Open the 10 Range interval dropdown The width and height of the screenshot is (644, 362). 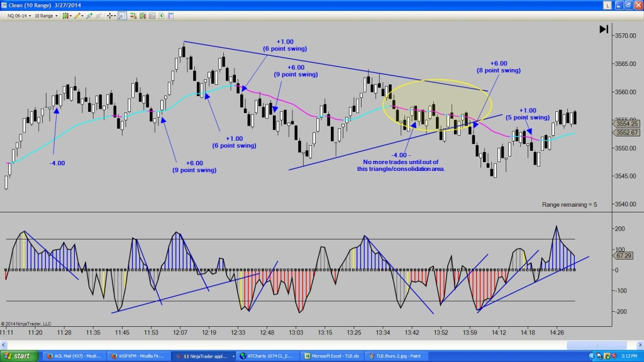[x=46, y=16]
